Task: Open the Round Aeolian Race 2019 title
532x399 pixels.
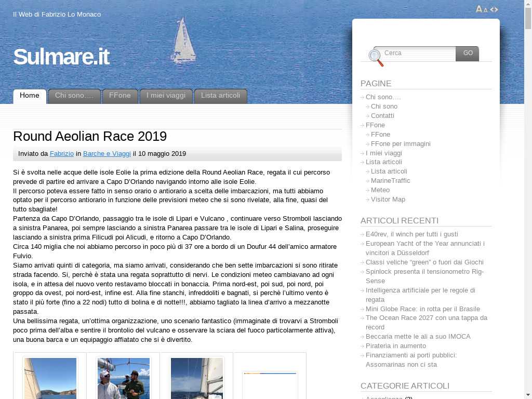Action: coord(90,137)
